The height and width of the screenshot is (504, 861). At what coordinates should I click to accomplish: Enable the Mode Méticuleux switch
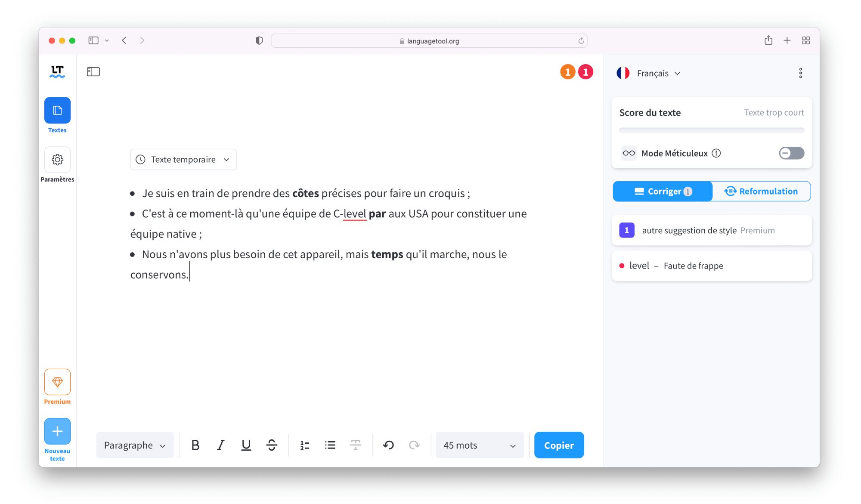tap(791, 153)
